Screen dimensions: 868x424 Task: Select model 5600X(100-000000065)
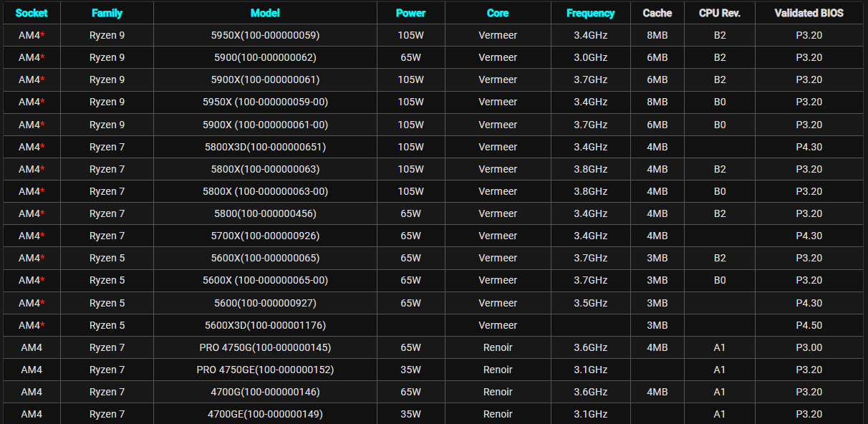[265, 258]
